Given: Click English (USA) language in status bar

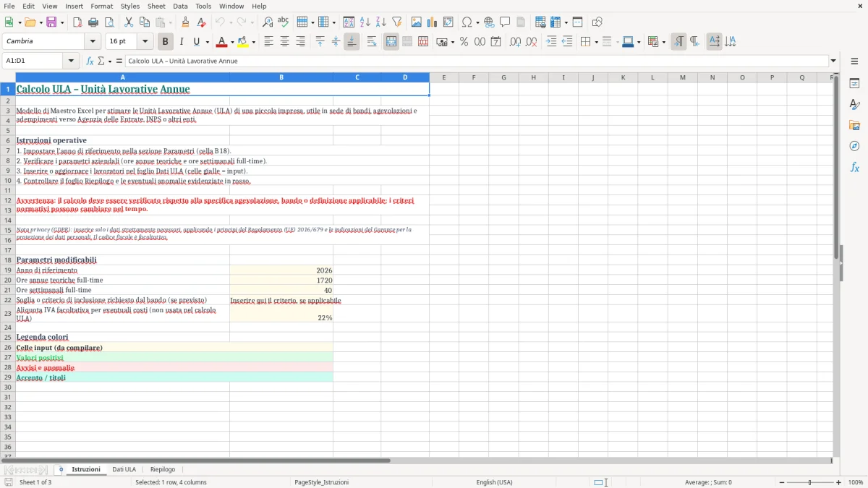Looking at the screenshot, I should (494, 482).
